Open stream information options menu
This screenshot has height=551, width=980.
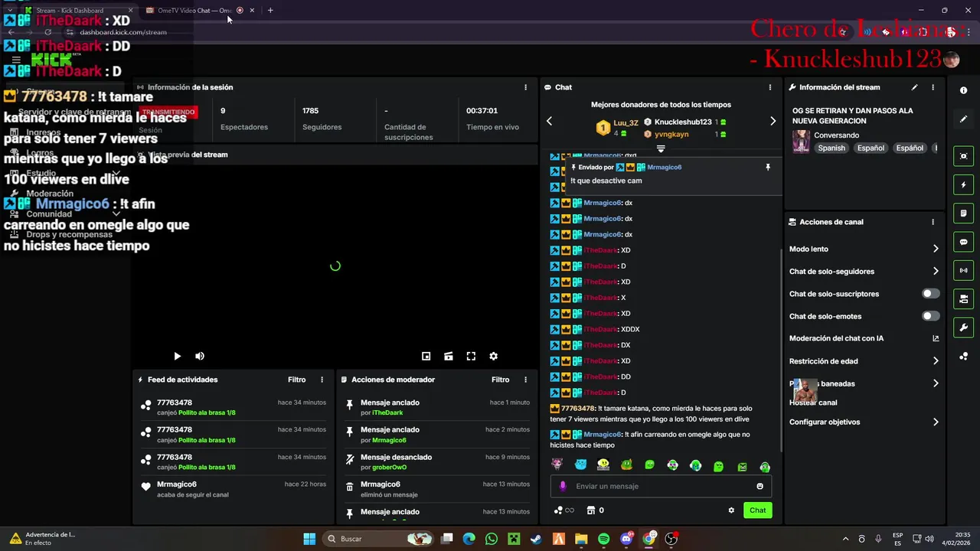[x=933, y=87]
